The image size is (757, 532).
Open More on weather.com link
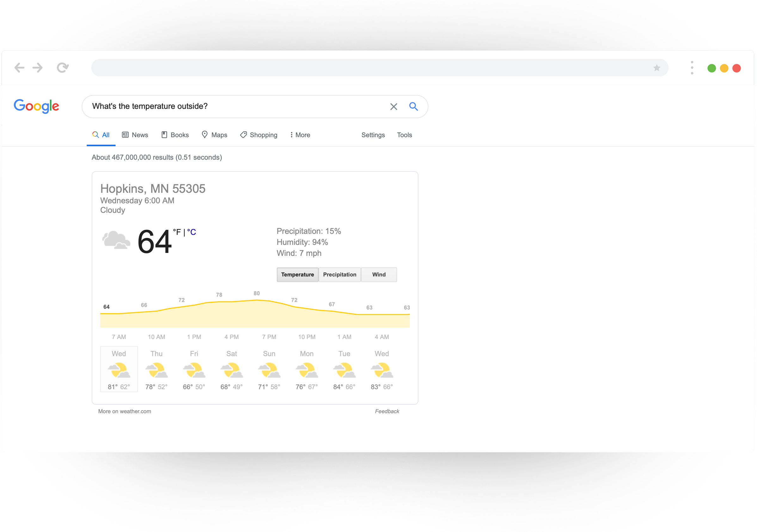pos(125,411)
